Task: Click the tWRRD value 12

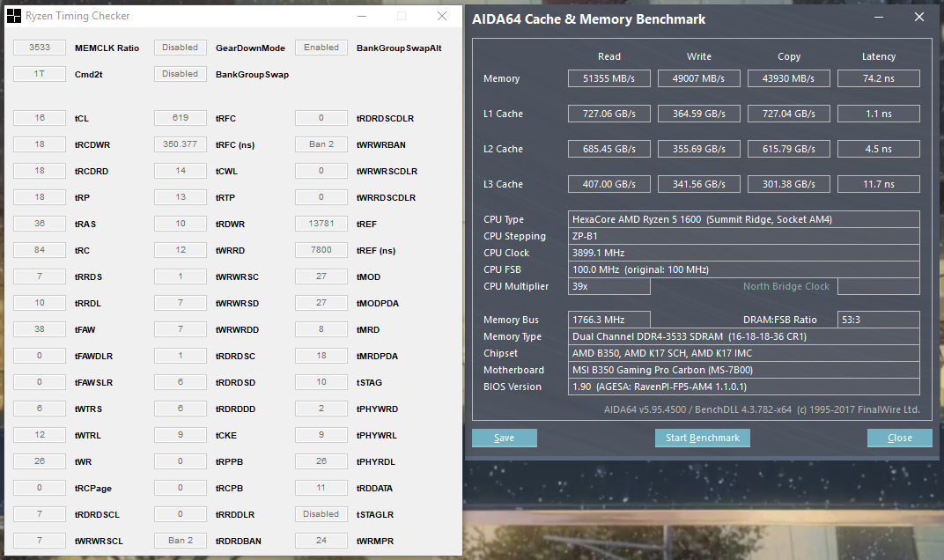Action: (181, 250)
